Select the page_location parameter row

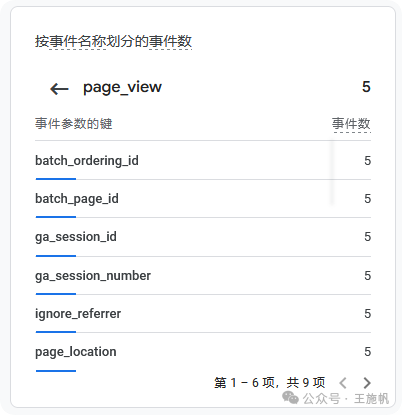(x=203, y=352)
